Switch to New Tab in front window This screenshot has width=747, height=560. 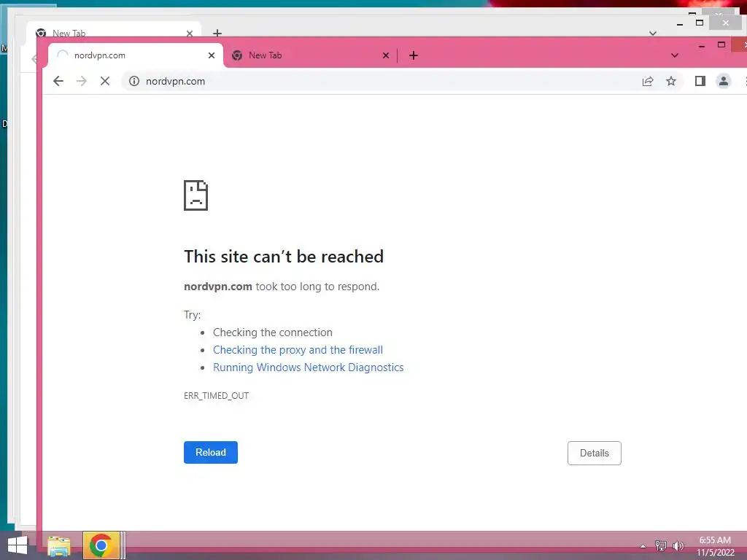[310, 55]
